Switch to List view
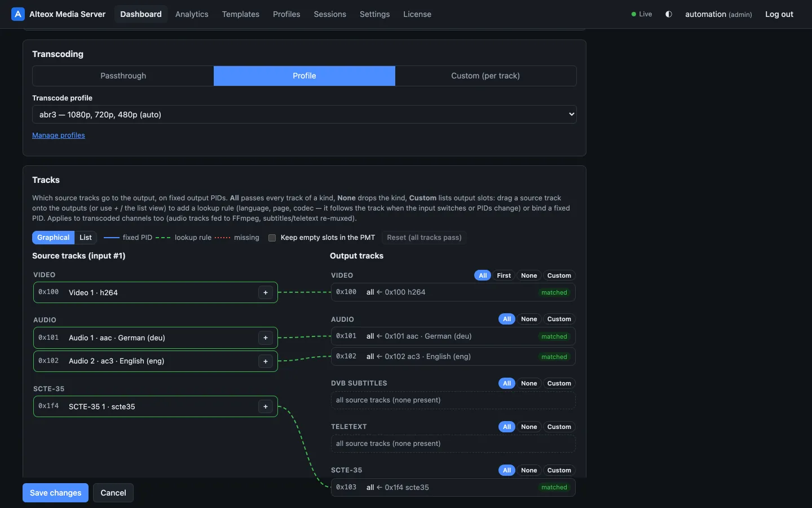Image resolution: width=812 pixels, height=508 pixels. point(86,238)
